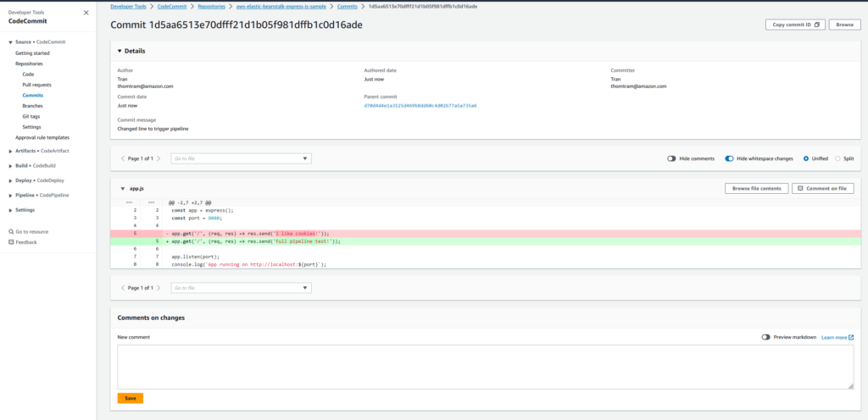Enable the Preview markdown toggle
The image size is (868, 420).
click(765, 337)
